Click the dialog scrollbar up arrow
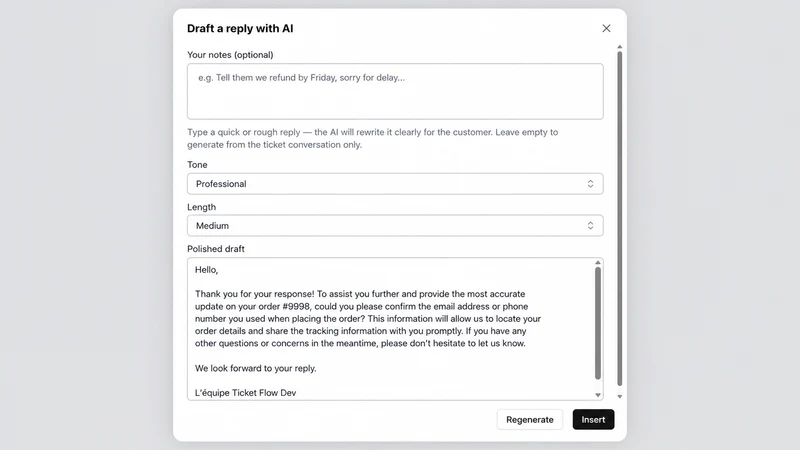The height and width of the screenshot is (450, 800). click(x=619, y=47)
